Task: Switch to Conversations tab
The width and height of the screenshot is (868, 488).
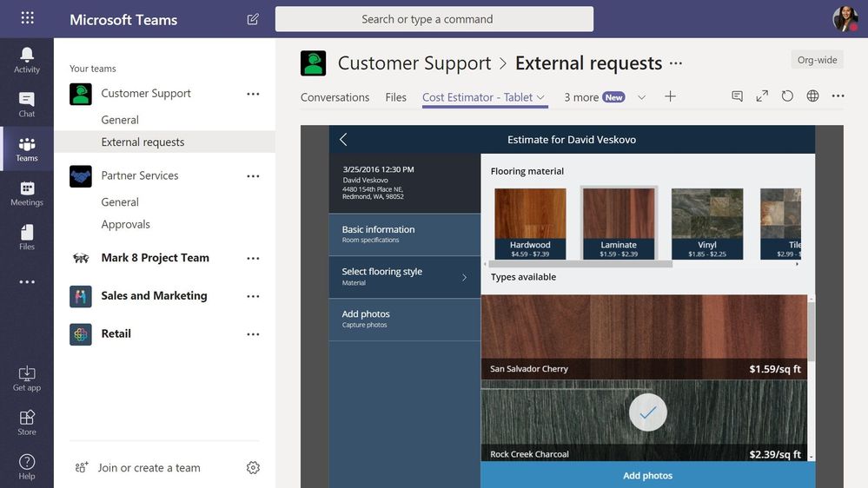Action: tap(335, 97)
